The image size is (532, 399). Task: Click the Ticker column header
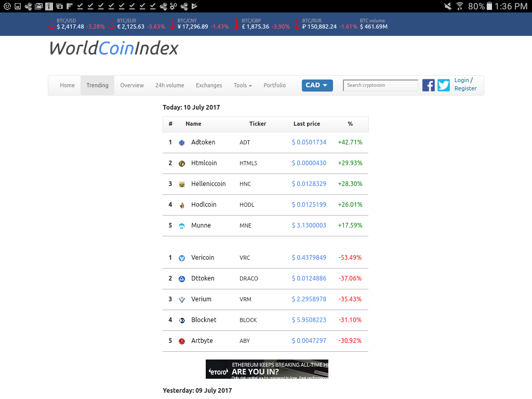point(258,124)
